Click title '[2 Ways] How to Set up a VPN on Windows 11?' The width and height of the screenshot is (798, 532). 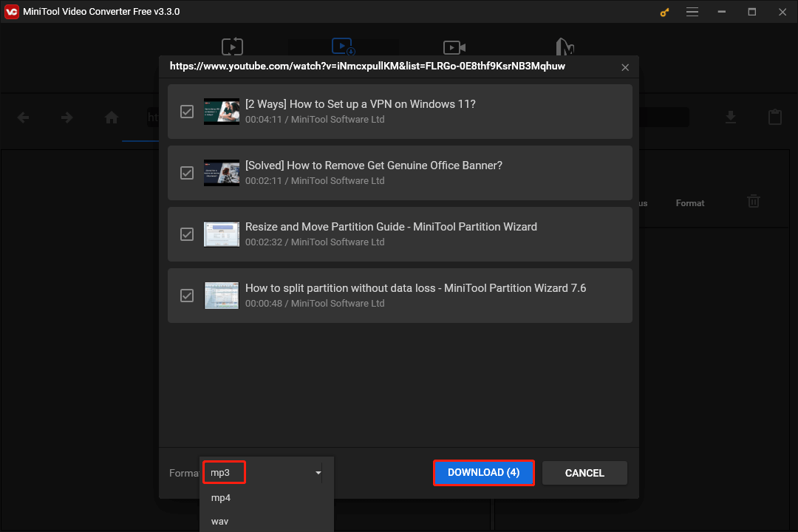point(361,104)
